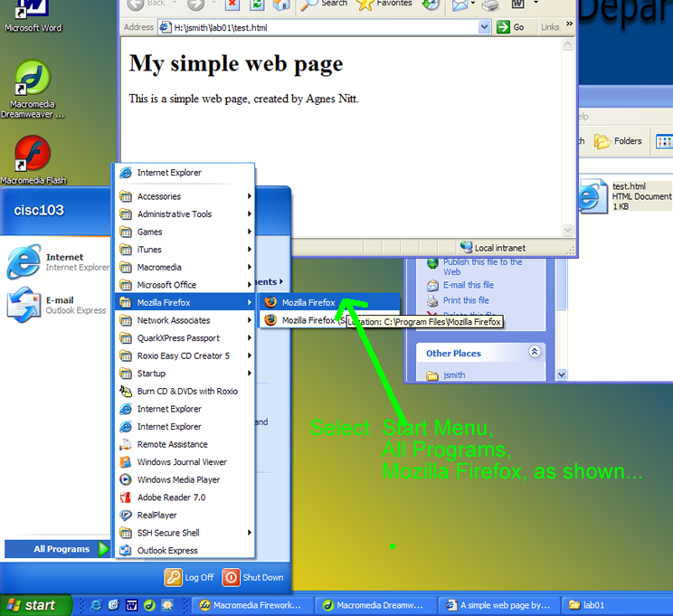The height and width of the screenshot is (616, 673).
Task: Click the Print icon in Internet Explorer toolbar
Action: 490,5
